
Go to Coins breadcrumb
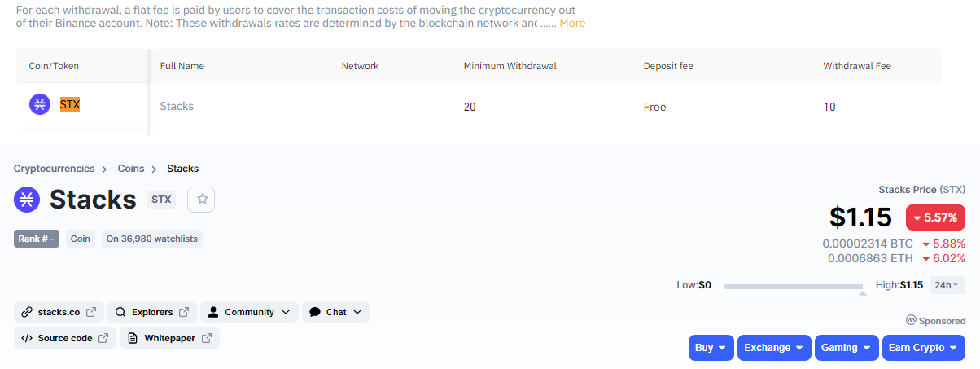[131, 169]
